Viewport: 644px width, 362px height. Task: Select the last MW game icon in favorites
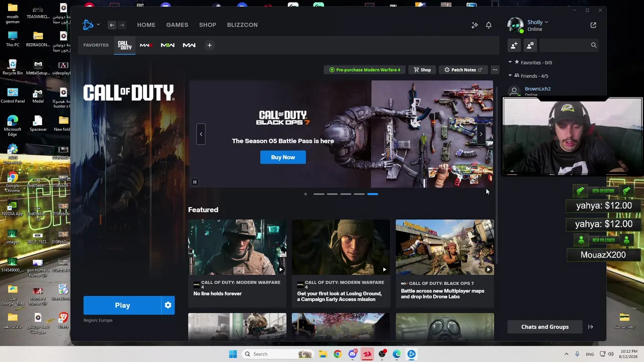(189, 45)
